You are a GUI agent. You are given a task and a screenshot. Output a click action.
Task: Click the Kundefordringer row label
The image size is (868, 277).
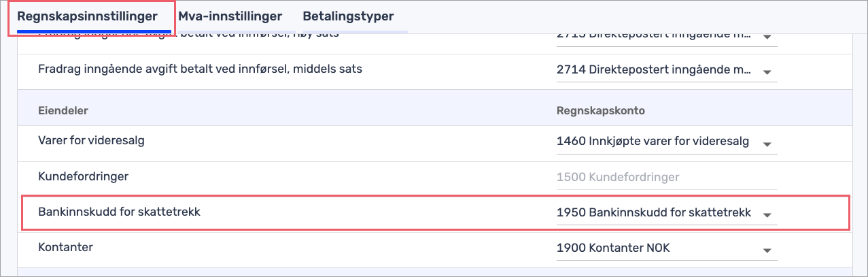click(x=84, y=176)
